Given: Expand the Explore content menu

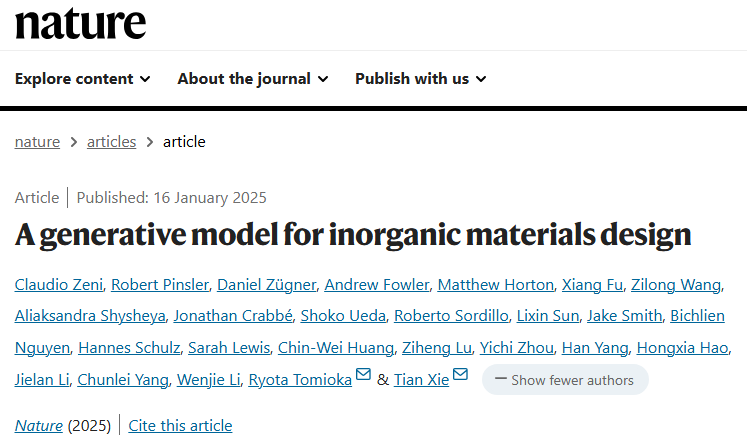Looking at the screenshot, I should 83,79.
